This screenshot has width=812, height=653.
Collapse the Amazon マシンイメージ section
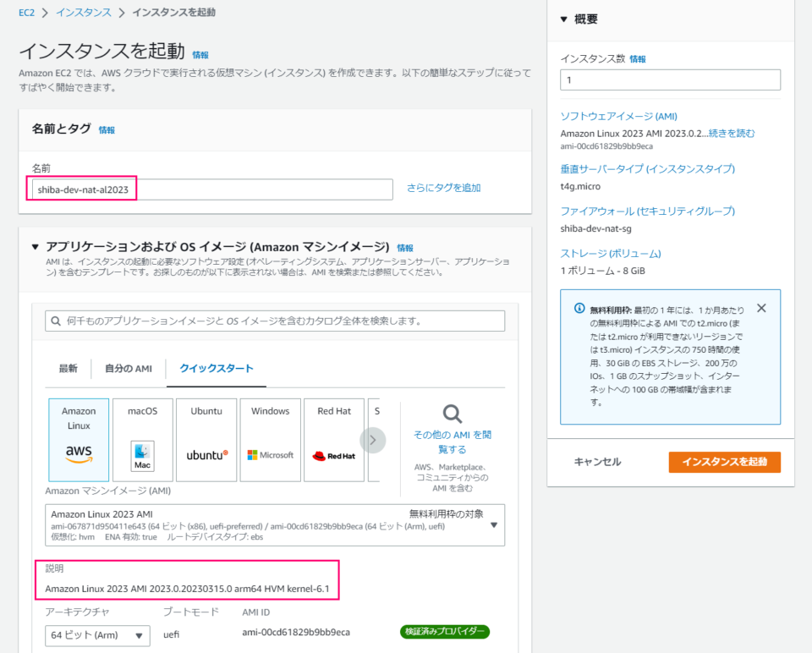32,248
